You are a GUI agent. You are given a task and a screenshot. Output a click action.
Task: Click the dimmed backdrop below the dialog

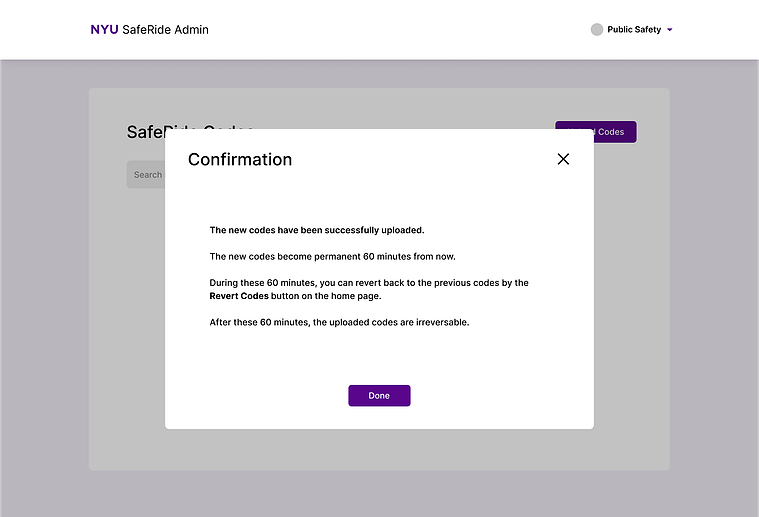[379, 494]
